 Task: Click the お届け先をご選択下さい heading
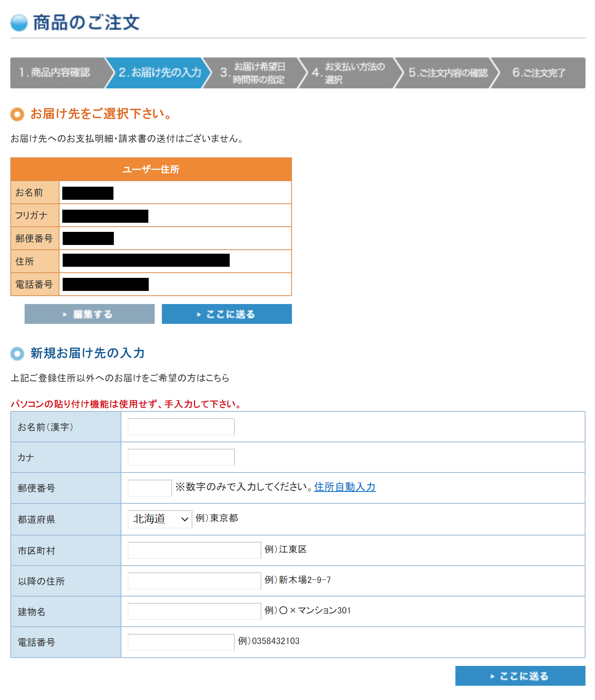pyautogui.click(x=102, y=114)
